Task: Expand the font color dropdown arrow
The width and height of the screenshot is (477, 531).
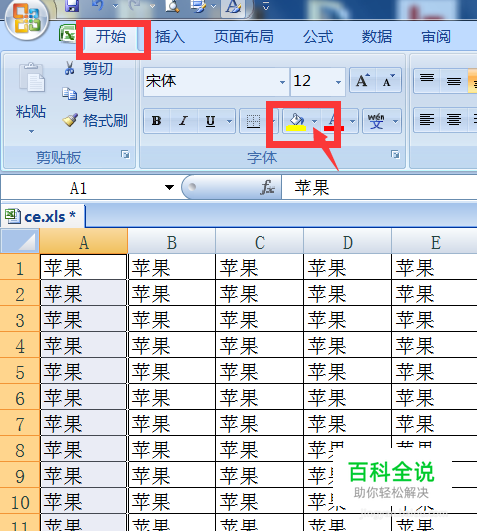Action: [352, 121]
